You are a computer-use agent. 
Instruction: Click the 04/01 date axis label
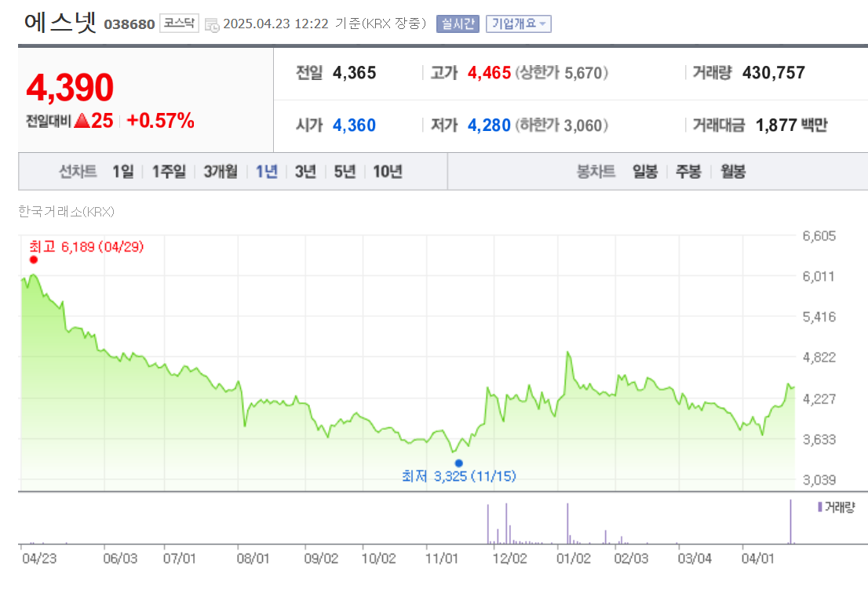(757, 558)
